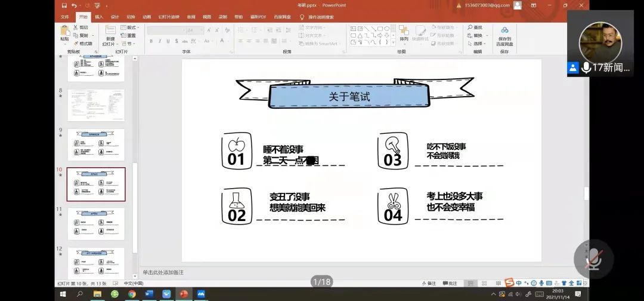Open the font size dropdown
The image size is (644, 301).
click(x=202, y=30)
